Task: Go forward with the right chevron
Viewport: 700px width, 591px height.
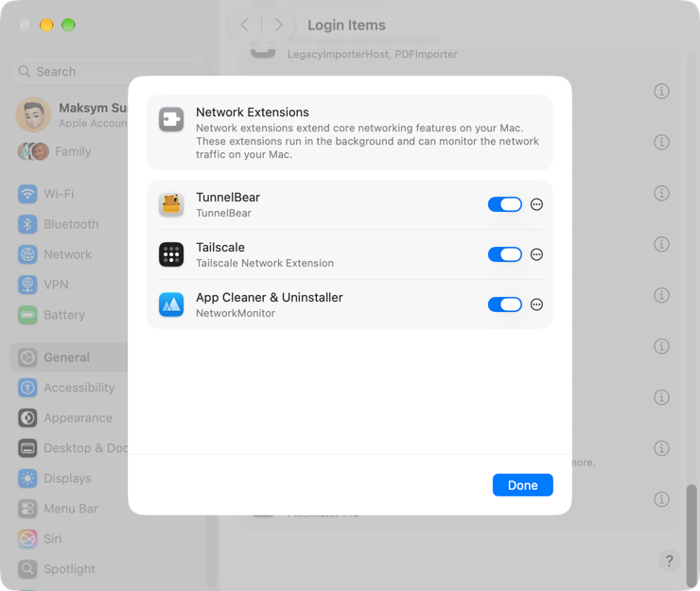Action: click(x=278, y=25)
